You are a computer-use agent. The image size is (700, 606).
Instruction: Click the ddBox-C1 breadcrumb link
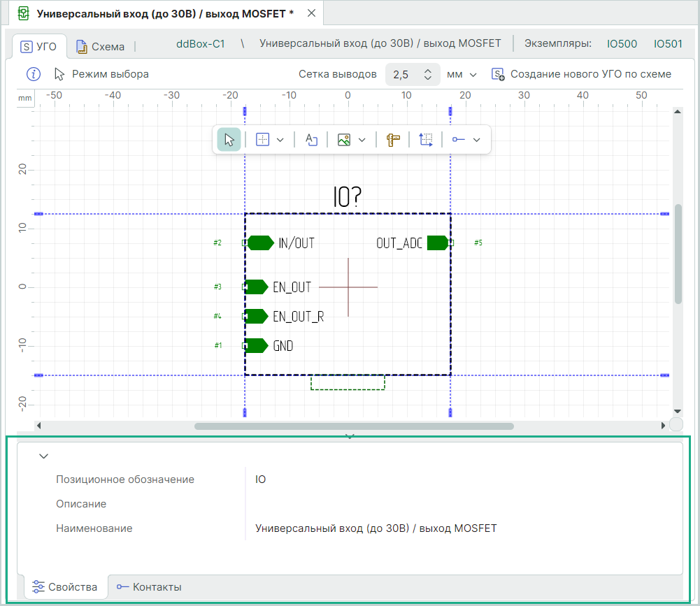(200, 43)
